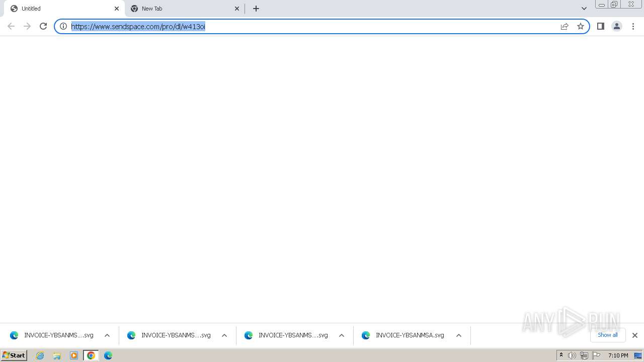Image resolution: width=644 pixels, height=362 pixels.
Task: Open a new browser tab with plus
Action: [256, 9]
